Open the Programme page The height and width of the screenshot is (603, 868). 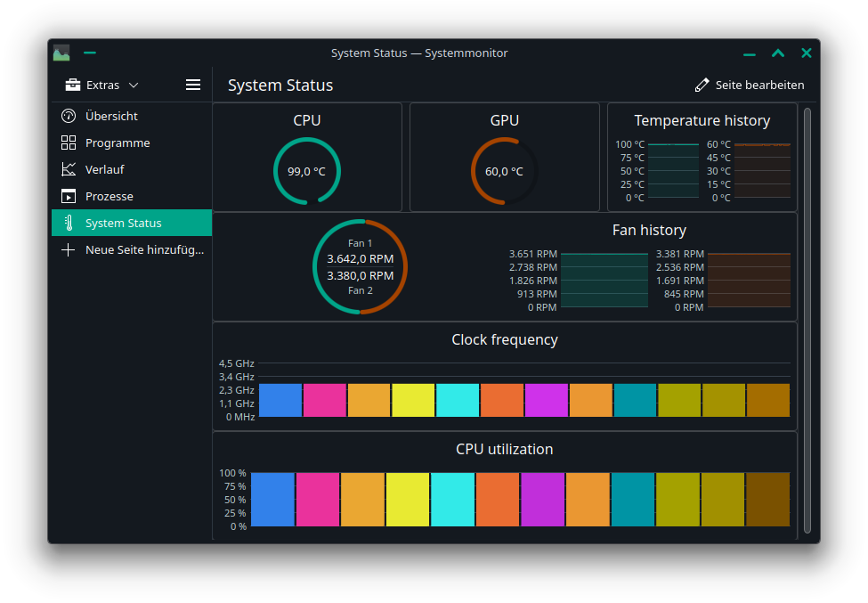(x=132, y=143)
